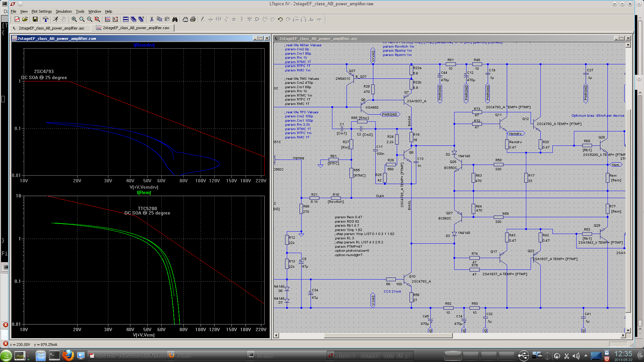
Task: Click the 12:35 clock in the tray
Action: click(x=623, y=354)
